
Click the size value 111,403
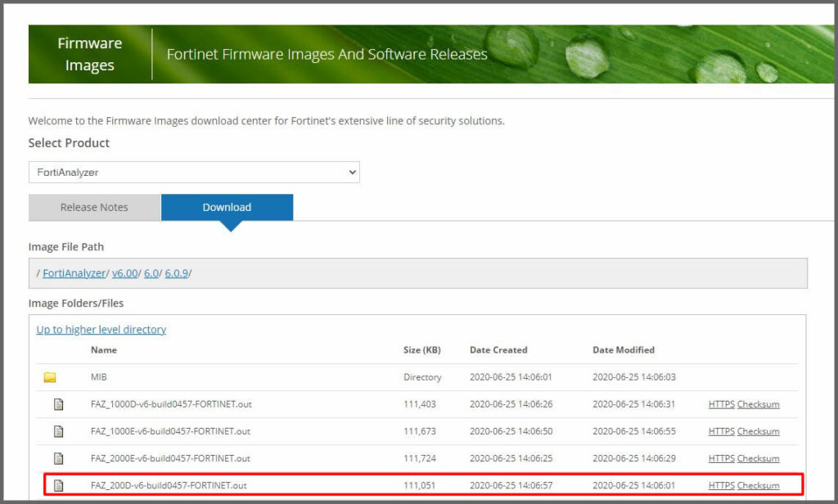tap(420, 404)
